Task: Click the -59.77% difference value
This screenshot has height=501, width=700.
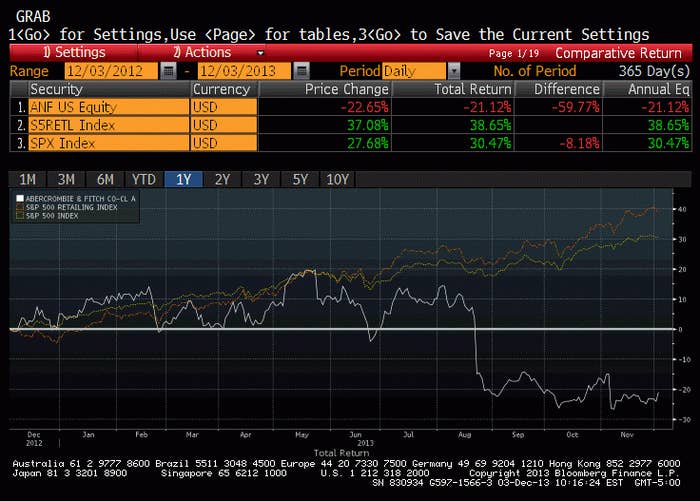Action: tap(575, 107)
